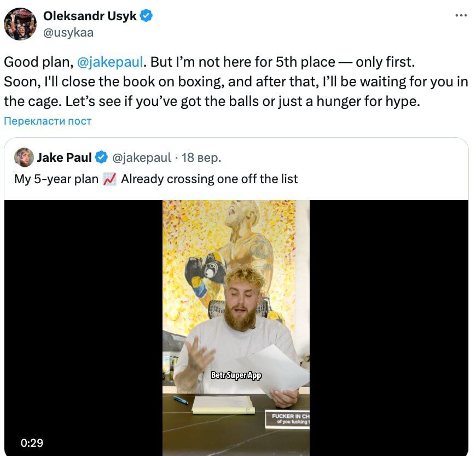Open the @usykaa handle
The height and width of the screenshot is (456, 476).
click(68, 32)
